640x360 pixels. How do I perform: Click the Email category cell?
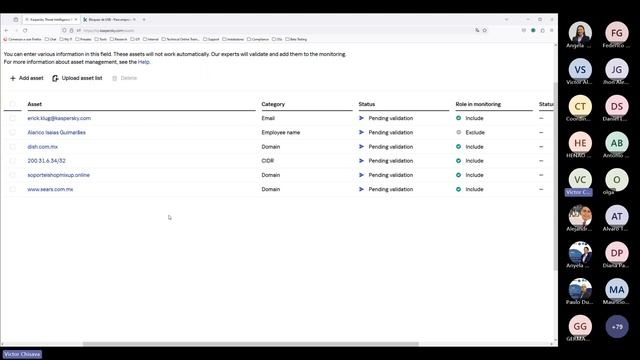pos(268,118)
